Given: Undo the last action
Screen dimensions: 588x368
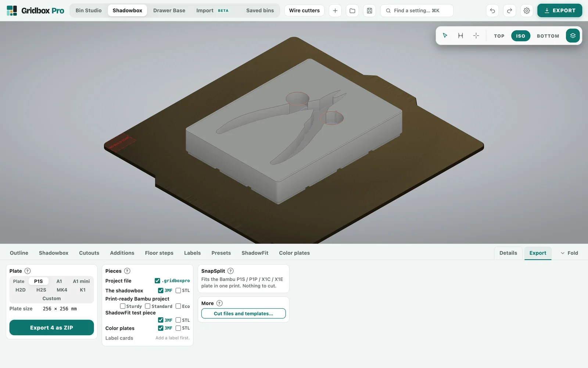Looking at the screenshot, I should (x=492, y=11).
